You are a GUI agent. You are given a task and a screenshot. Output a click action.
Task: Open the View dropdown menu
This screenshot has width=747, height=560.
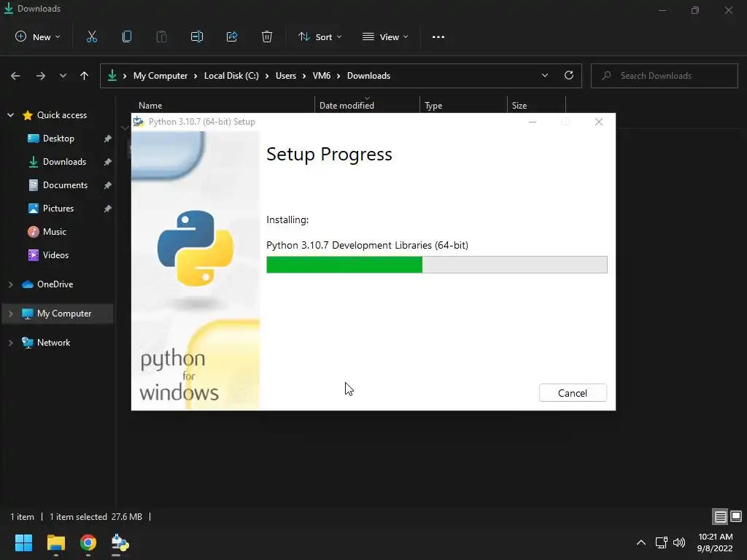pyautogui.click(x=385, y=36)
